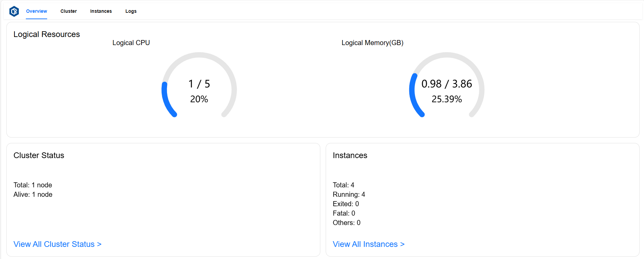This screenshot has width=644, height=259.
Task: Click the hexagon app logo icon
Action: coord(14,11)
